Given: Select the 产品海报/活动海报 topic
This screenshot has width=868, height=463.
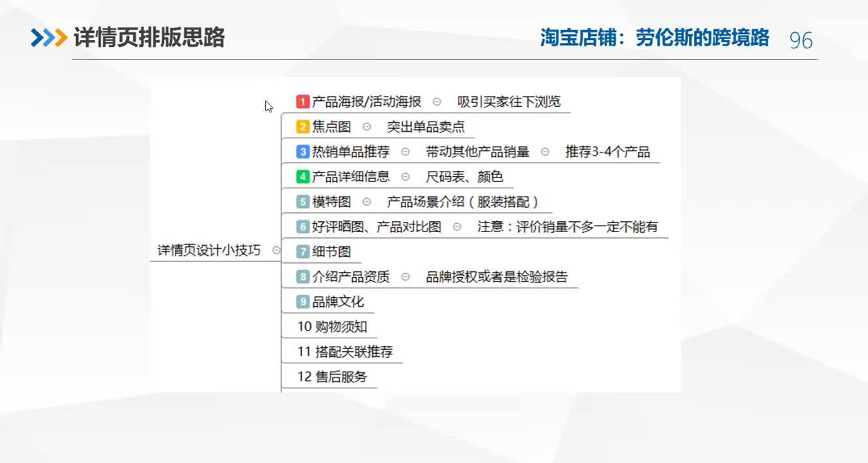Looking at the screenshot, I should [x=367, y=102].
